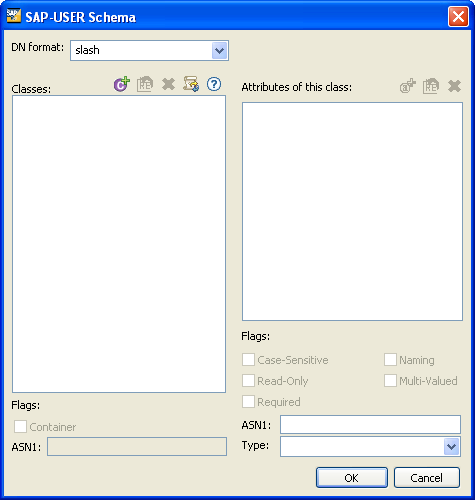Viewport: 475px width, 500px height.
Task: Add a new class icon
Action: tap(122, 84)
